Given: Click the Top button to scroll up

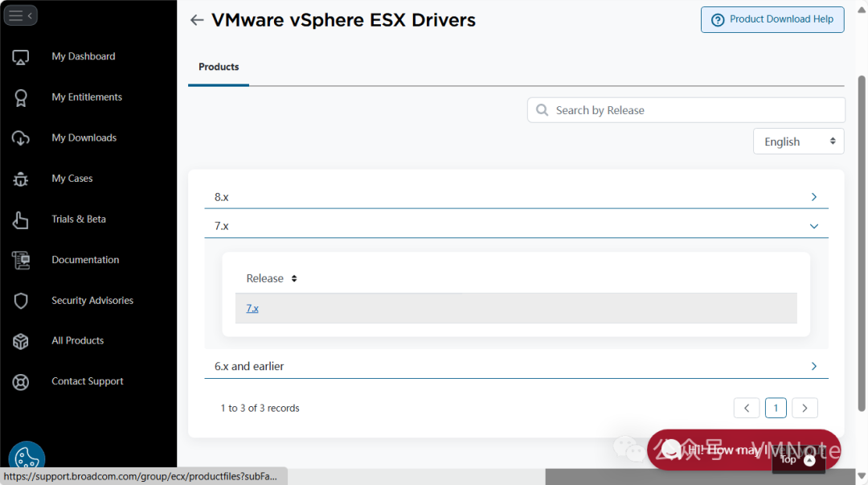Looking at the screenshot, I should [798, 460].
